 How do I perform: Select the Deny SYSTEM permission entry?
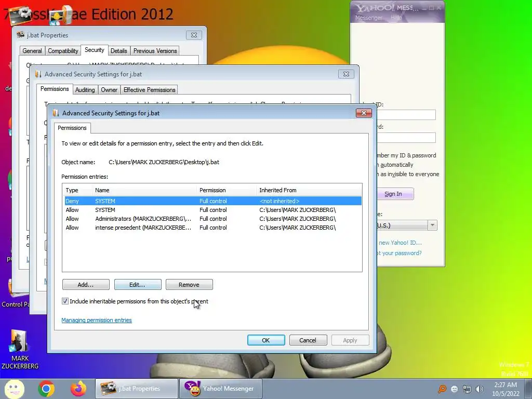pos(212,201)
